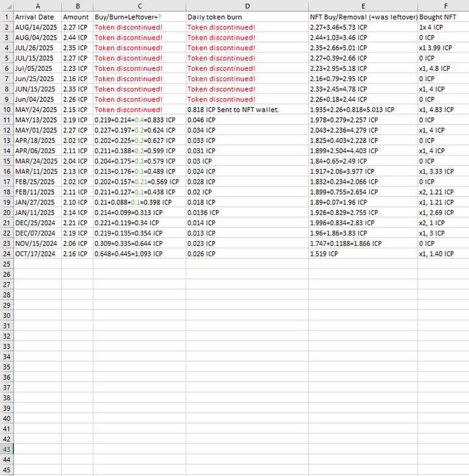The image size is (469, 476).
Task: Select column A header
Action: point(38,6)
